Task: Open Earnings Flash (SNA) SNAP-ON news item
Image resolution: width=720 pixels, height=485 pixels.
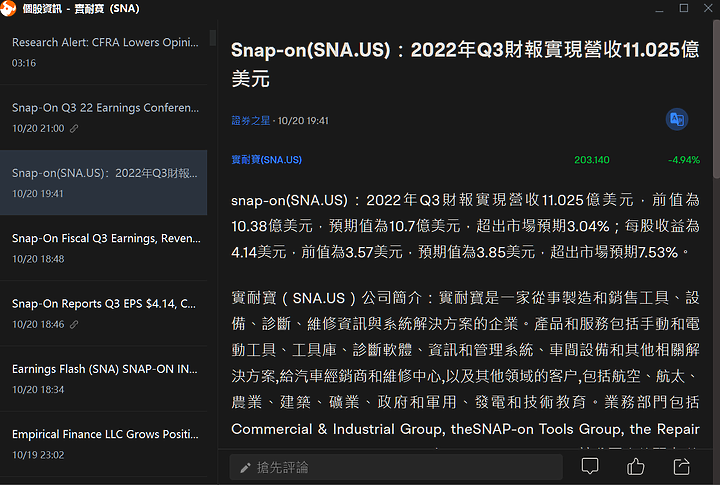Action: click(x=104, y=378)
